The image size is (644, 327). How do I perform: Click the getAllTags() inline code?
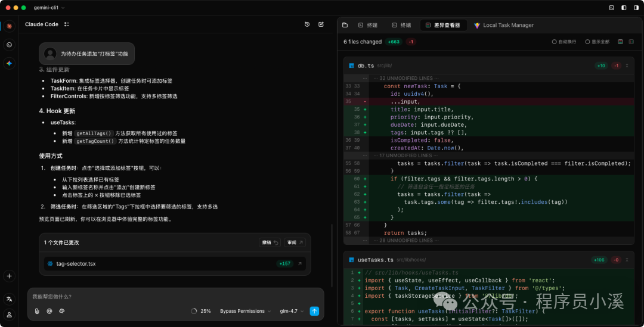[94, 133]
